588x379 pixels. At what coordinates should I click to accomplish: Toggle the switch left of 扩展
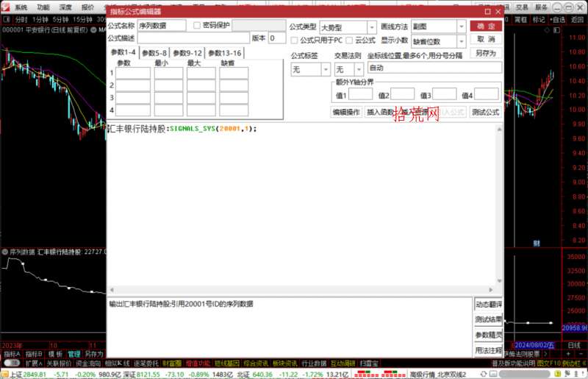point(12,364)
